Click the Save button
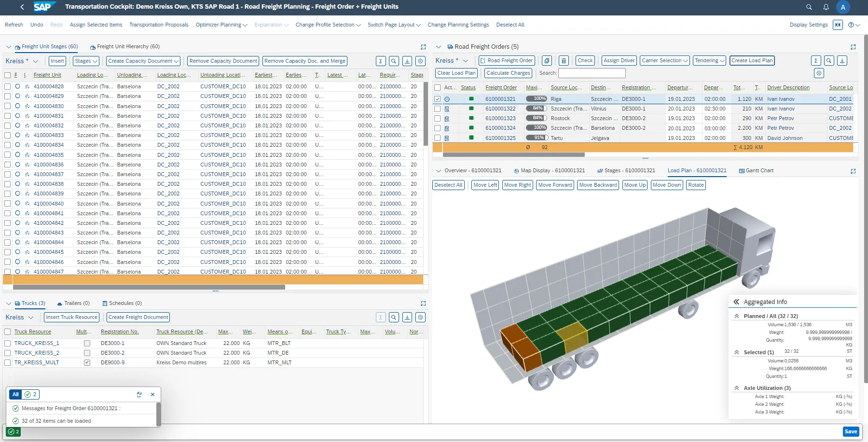The height and width of the screenshot is (442, 868). (x=851, y=432)
